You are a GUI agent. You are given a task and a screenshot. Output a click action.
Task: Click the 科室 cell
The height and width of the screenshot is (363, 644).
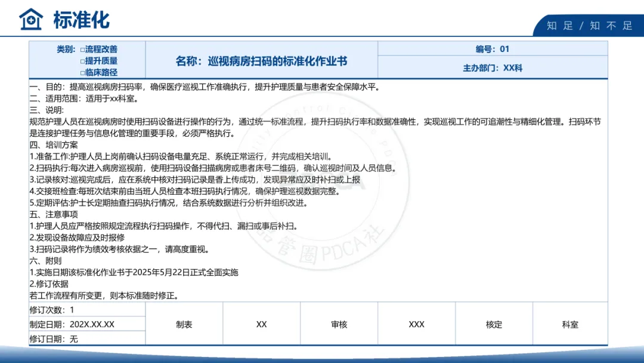pos(570,324)
